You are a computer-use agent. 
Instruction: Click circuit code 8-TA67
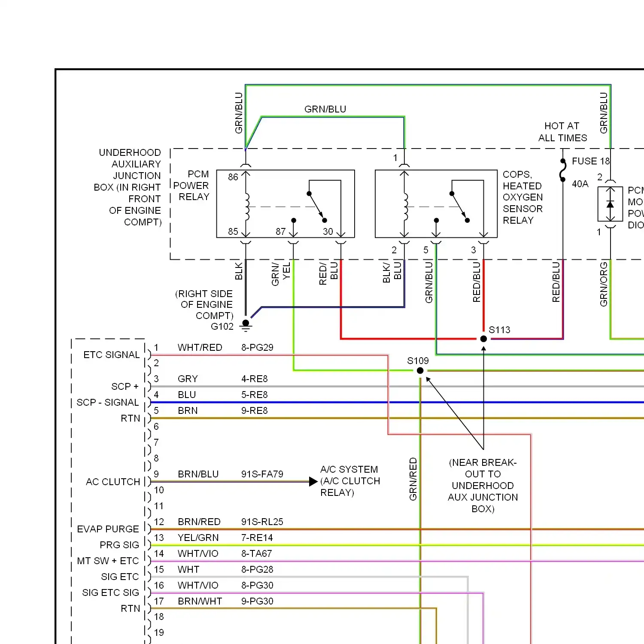(257, 553)
